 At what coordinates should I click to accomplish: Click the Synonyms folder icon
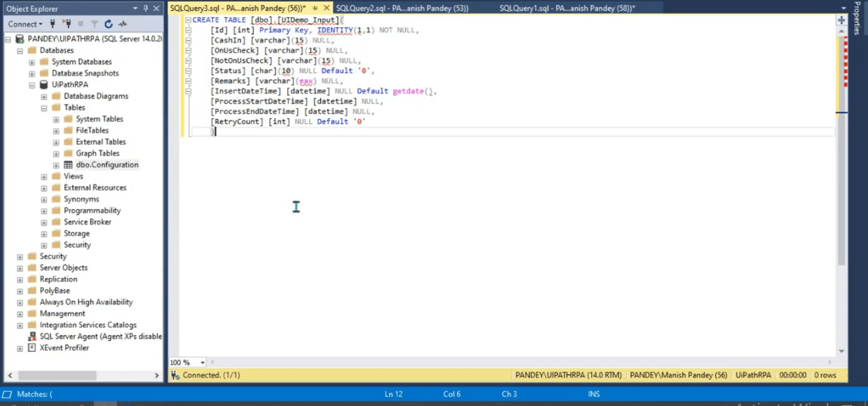[56, 199]
